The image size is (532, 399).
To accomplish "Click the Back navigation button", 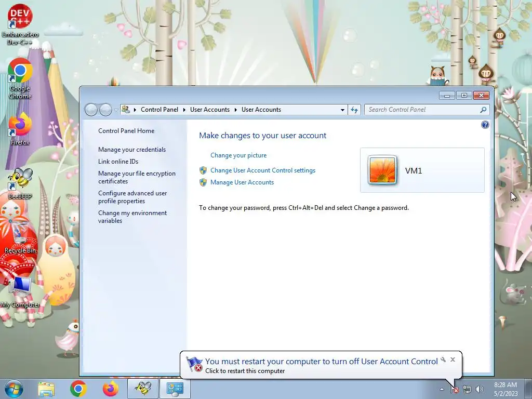I will coord(91,110).
